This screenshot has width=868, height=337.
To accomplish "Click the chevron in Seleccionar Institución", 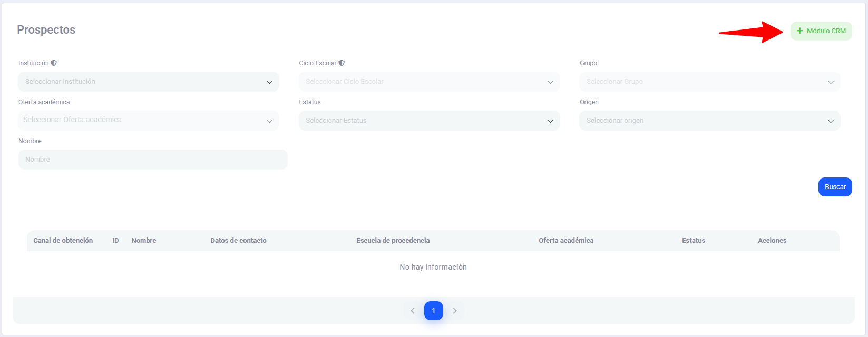I will (x=269, y=82).
